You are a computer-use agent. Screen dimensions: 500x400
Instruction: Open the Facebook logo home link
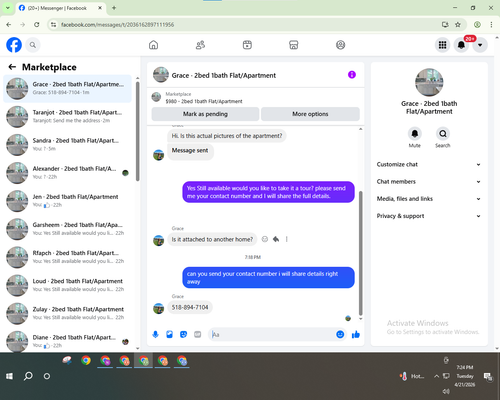coord(14,45)
